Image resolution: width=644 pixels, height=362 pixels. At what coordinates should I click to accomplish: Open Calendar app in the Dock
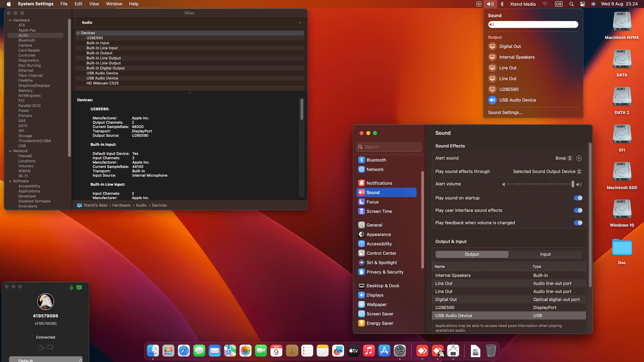[276, 351]
